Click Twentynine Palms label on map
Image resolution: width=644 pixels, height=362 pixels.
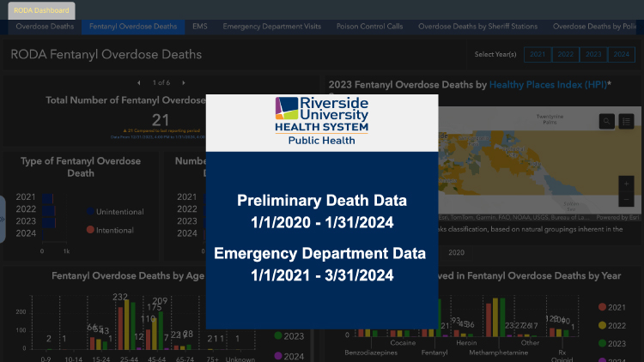point(550,119)
